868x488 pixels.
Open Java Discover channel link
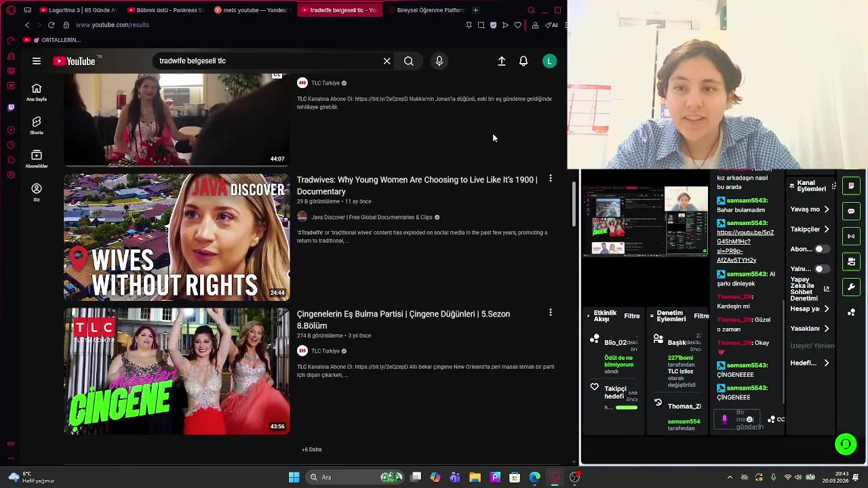372,218
